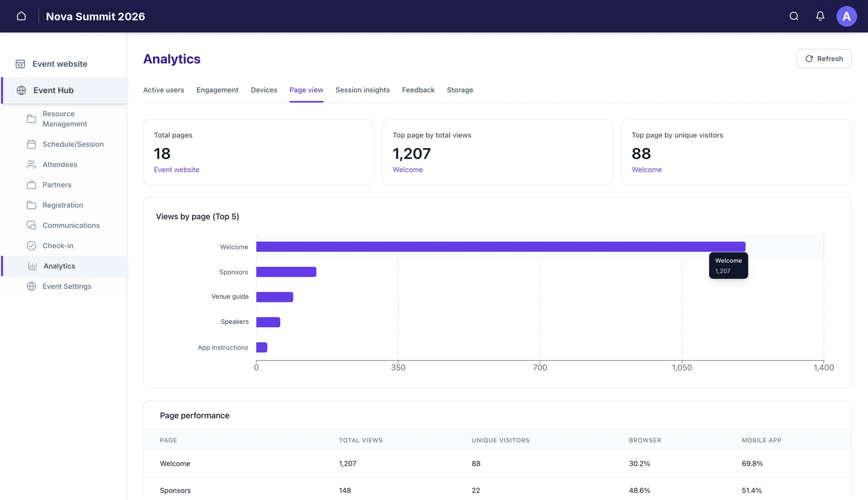
Task: Click the App Instructions bar in chart
Action: tap(261, 348)
